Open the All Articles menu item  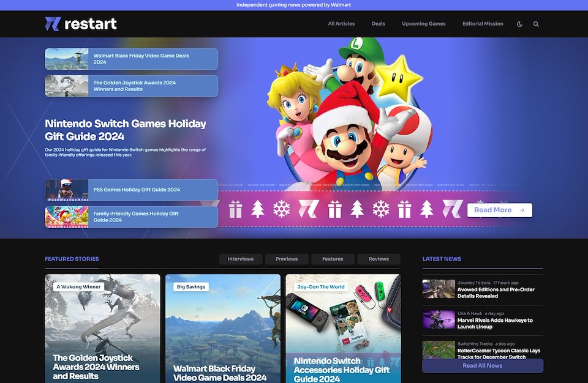tap(341, 24)
